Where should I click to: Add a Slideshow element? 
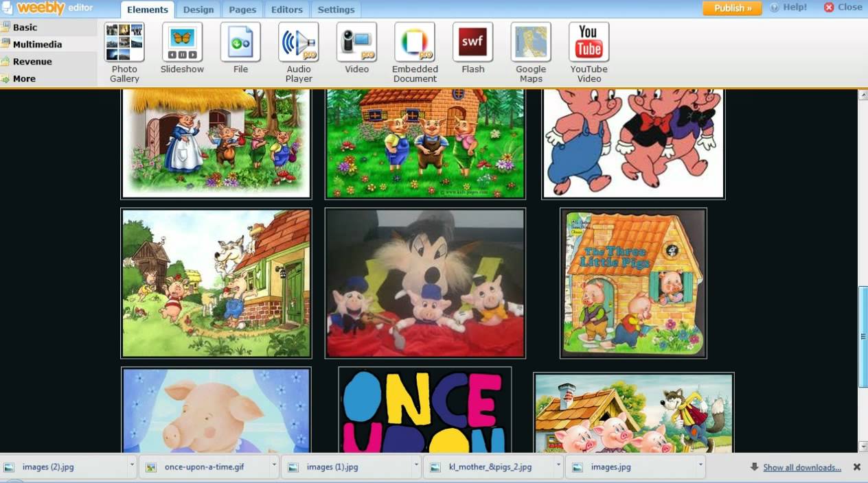(x=182, y=48)
